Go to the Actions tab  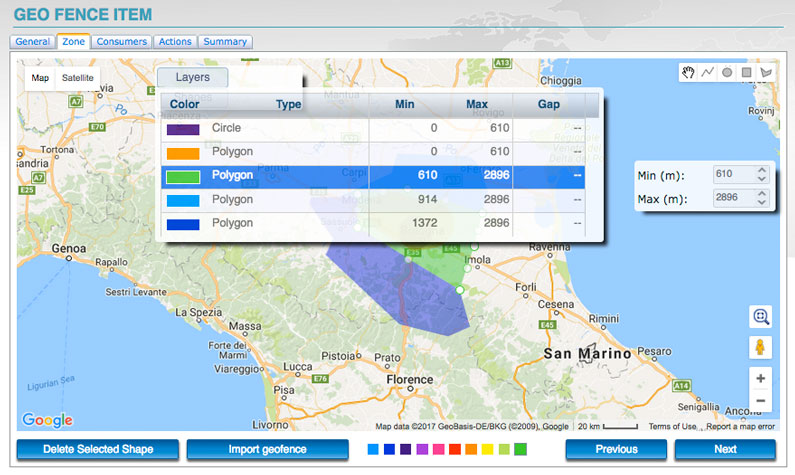point(175,42)
